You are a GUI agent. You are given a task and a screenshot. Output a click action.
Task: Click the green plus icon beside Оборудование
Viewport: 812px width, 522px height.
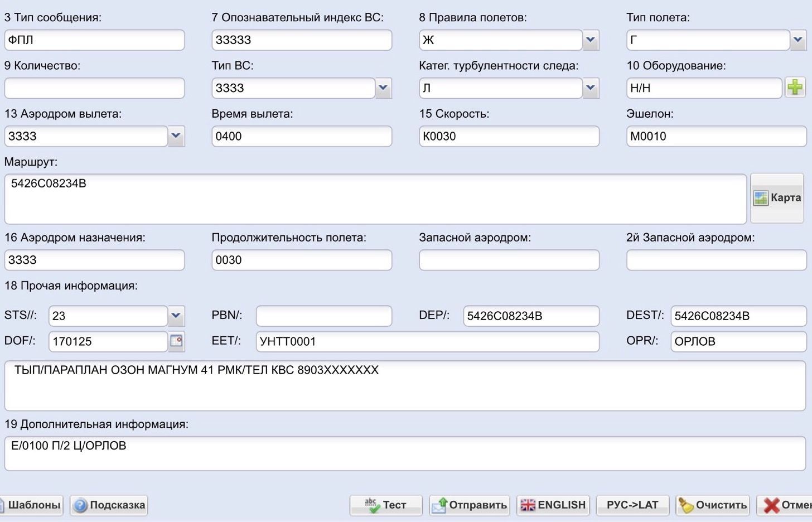click(x=795, y=88)
